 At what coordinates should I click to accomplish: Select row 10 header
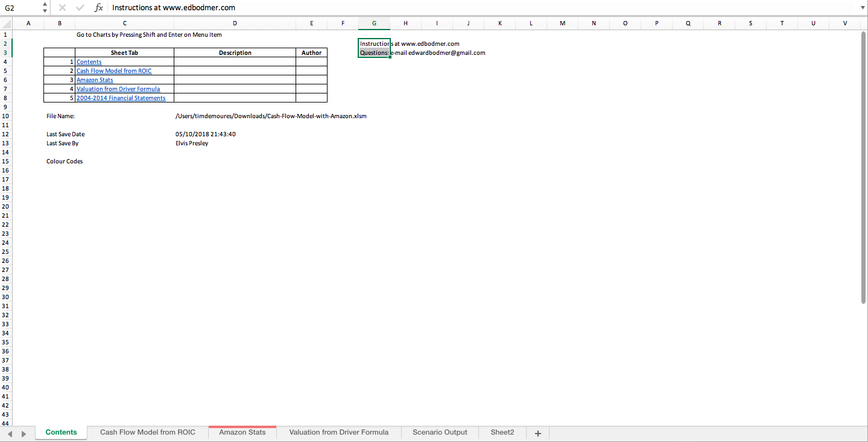[5, 116]
